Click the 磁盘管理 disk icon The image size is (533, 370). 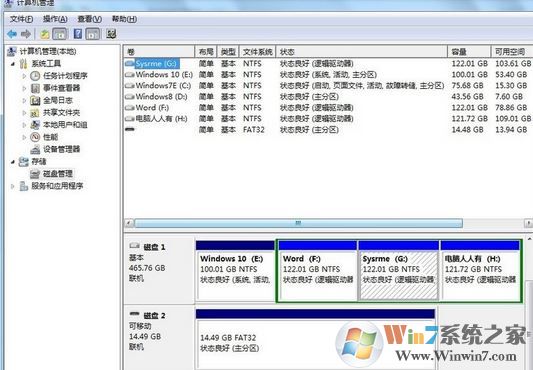(35, 174)
